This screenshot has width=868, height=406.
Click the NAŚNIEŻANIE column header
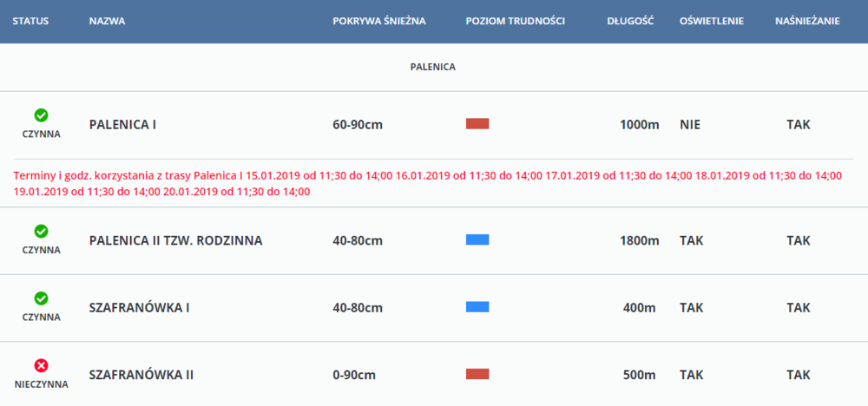pos(807,22)
